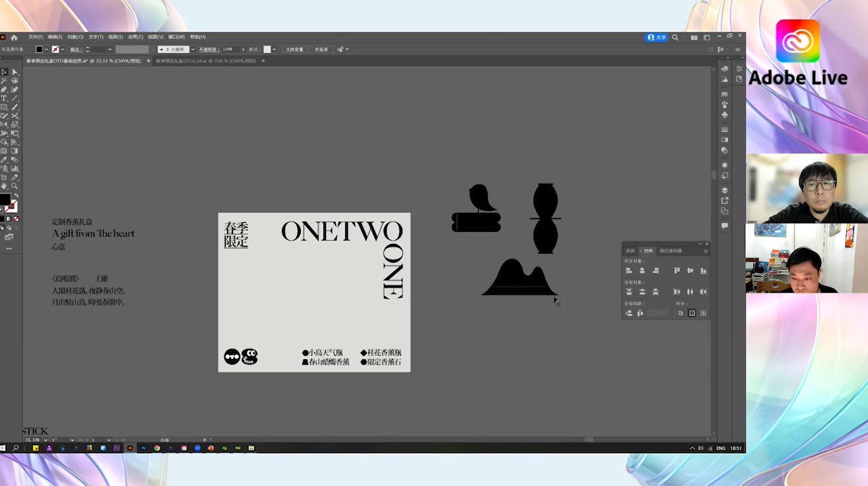Viewport: 868px width, 486px height.
Task: Open Layers panel icon in right dock
Action: (724, 191)
